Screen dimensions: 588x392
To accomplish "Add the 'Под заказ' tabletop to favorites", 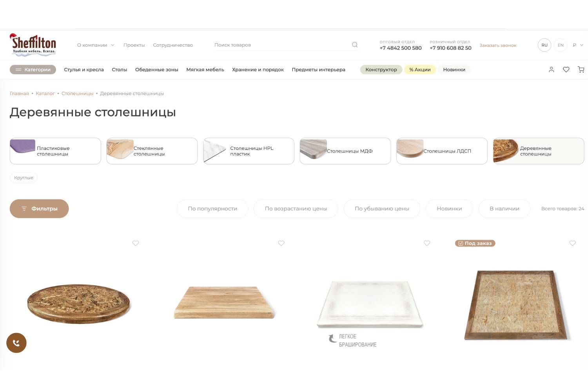I will pos(572,243).
